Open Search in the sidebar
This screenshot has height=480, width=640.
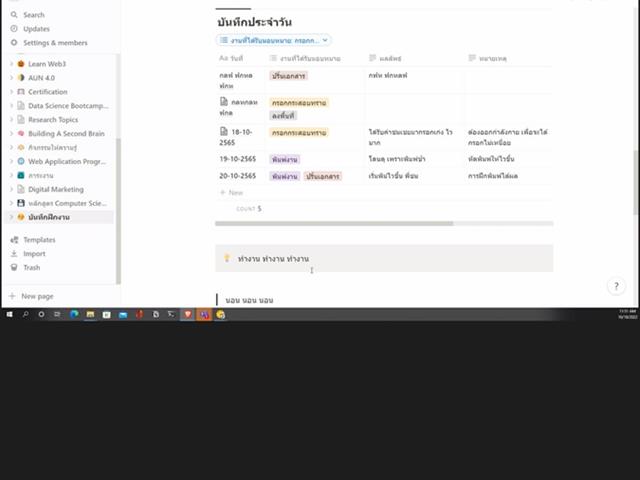(33, 15)
